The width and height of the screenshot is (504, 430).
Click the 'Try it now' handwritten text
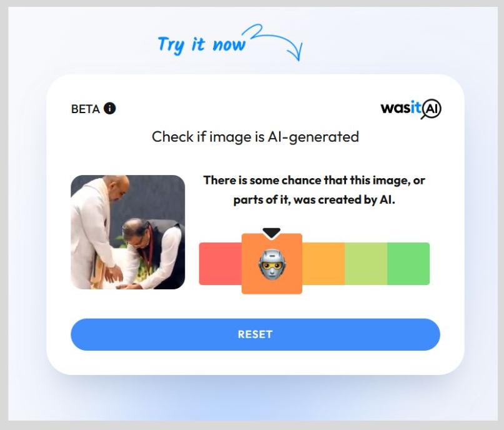[202, 44]
